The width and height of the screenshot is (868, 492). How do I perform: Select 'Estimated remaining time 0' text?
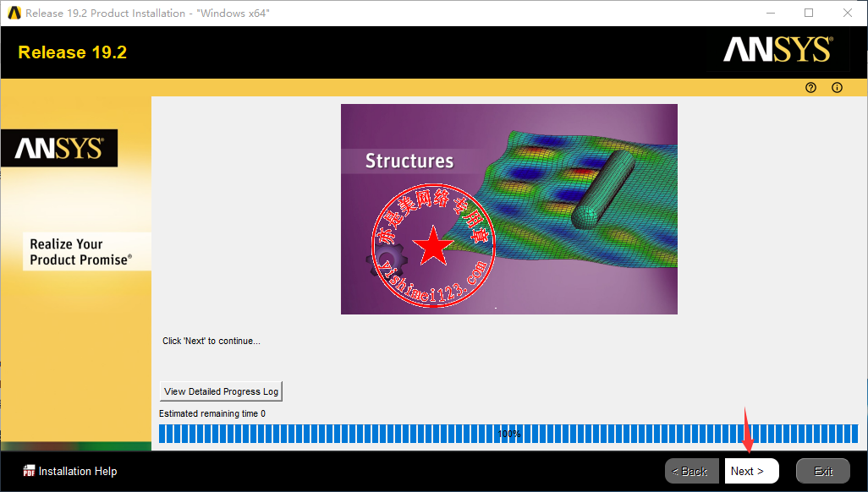pos(212,413)
